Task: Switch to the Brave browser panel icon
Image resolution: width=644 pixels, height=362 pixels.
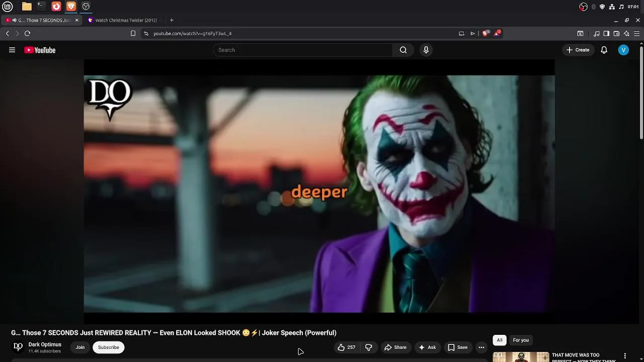Action: coord(71,7)
